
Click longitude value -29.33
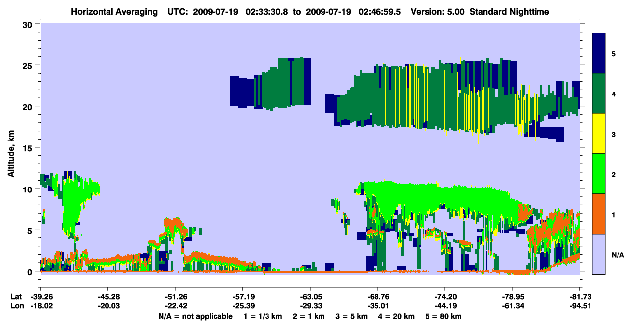(310, 306)
